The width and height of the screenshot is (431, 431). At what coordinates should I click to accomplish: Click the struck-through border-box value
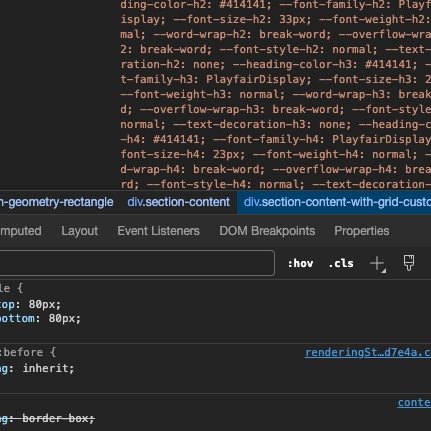pos(58,418)
